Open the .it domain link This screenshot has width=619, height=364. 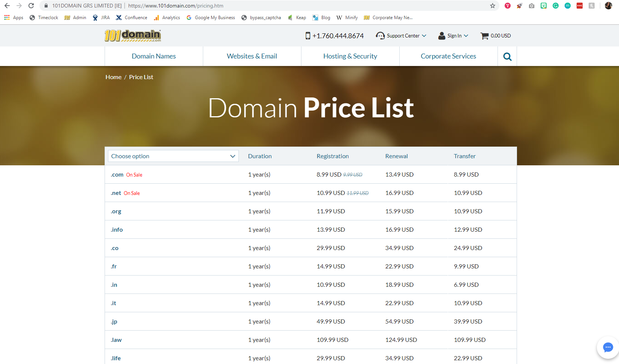tap(113, 303)
